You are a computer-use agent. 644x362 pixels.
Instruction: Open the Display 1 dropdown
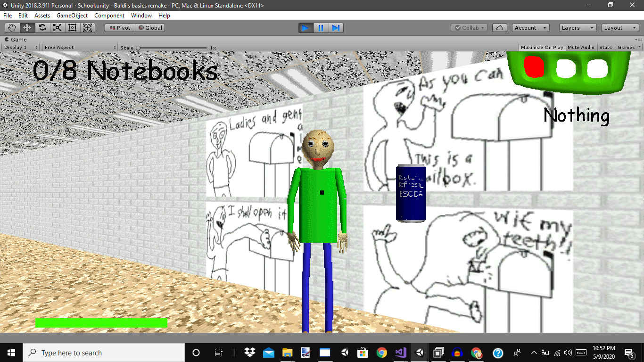click(20, 47)
